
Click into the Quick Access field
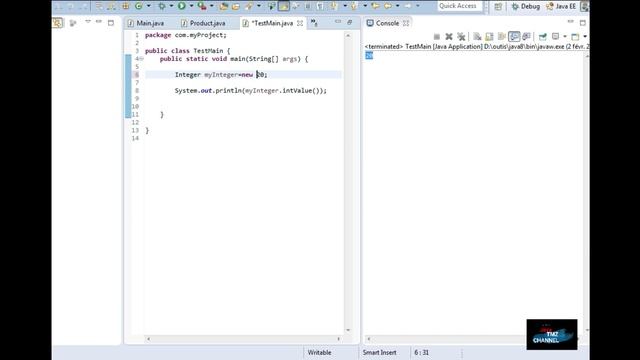[459, 6]
